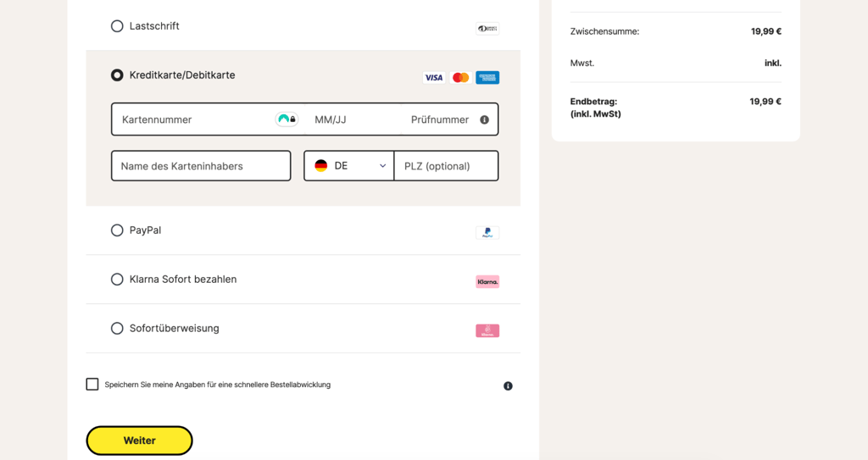Click the Zwischensumme label

pos(604,31)
